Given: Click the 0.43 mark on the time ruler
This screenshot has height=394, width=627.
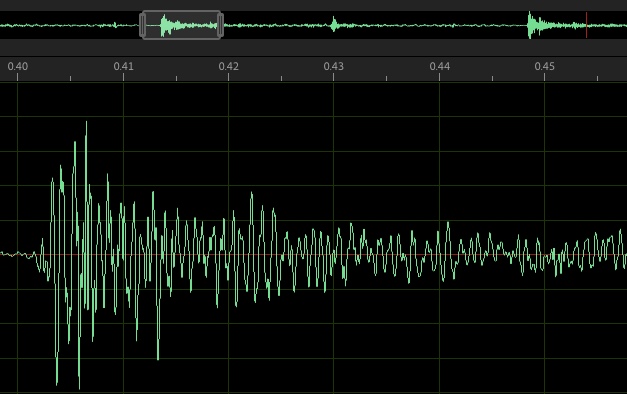Looking at the screenshot, I should (x=333, y=66).
